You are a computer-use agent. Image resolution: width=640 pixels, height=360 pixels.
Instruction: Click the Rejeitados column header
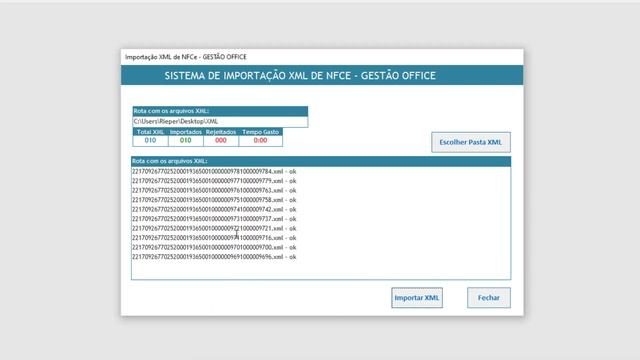[221, 132]
